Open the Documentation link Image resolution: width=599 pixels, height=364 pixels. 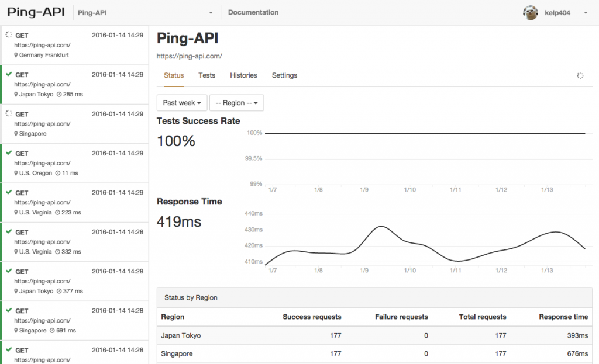point(253,12)
